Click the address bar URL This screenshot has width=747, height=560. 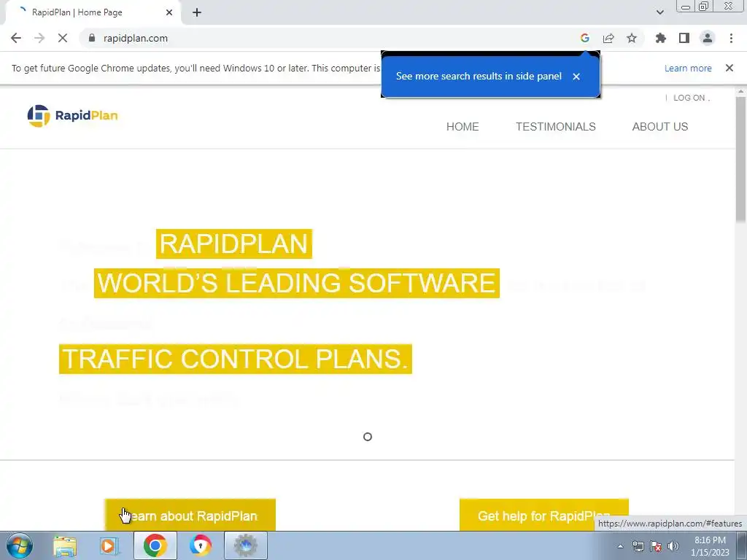(x=135, y=38)
